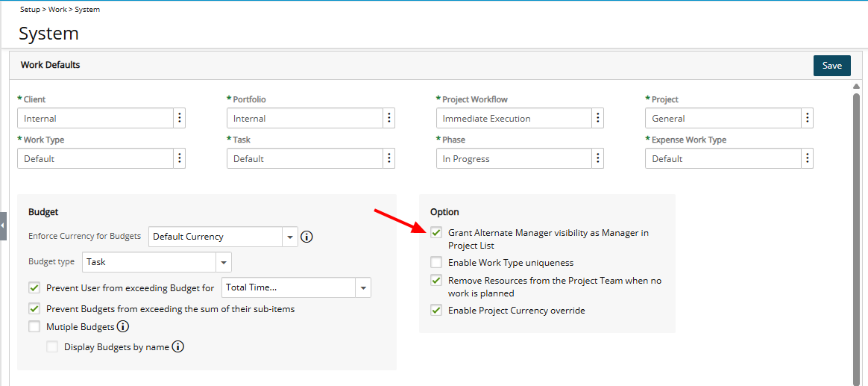This screenshot has height=386, width=868.
Task: Go to Setup in the breadcrumb
Action: pos(30,10)
